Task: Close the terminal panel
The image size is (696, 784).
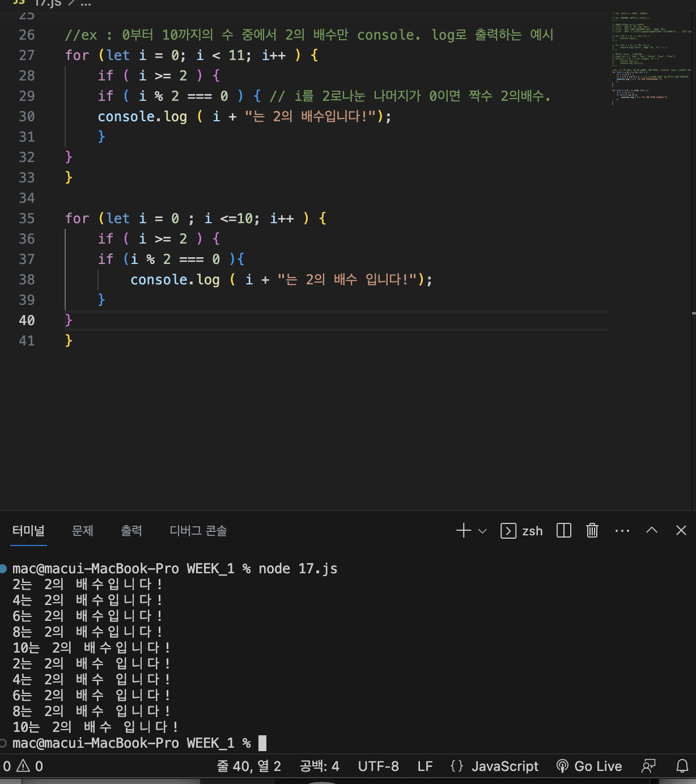Action: pos(681,530)
